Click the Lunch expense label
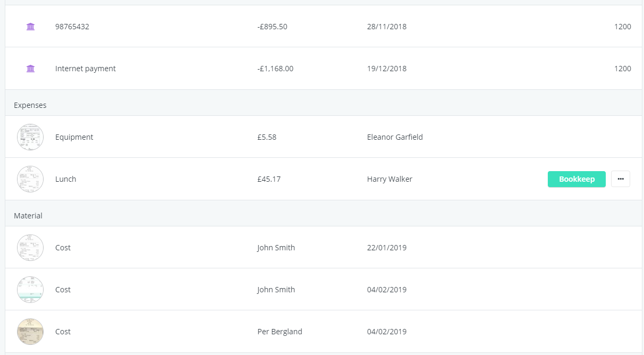The width and height of the screenshot is (644, 355). point(66,179)
